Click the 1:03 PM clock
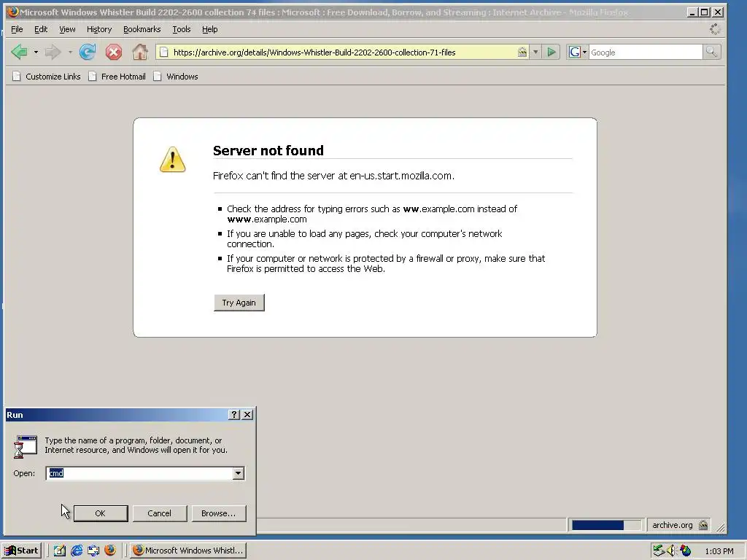747x560 pixels. [x=719, y=551]
